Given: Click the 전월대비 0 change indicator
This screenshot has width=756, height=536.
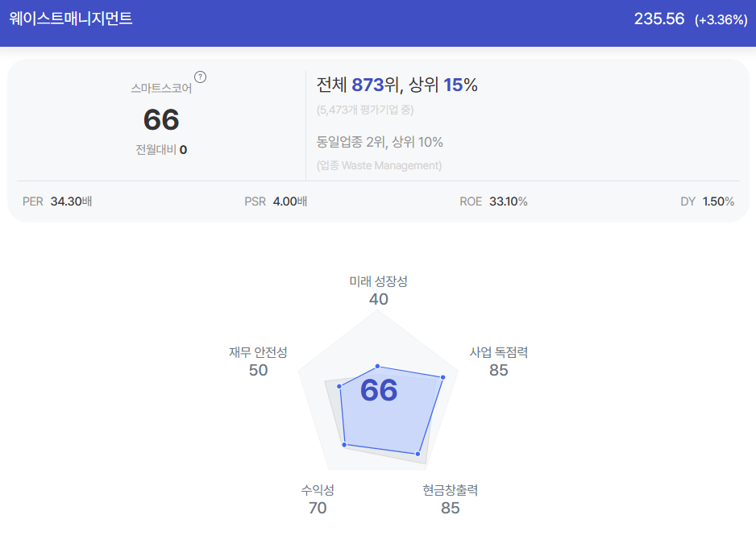Looking at the screenshot, I should (x=161, y=150).
